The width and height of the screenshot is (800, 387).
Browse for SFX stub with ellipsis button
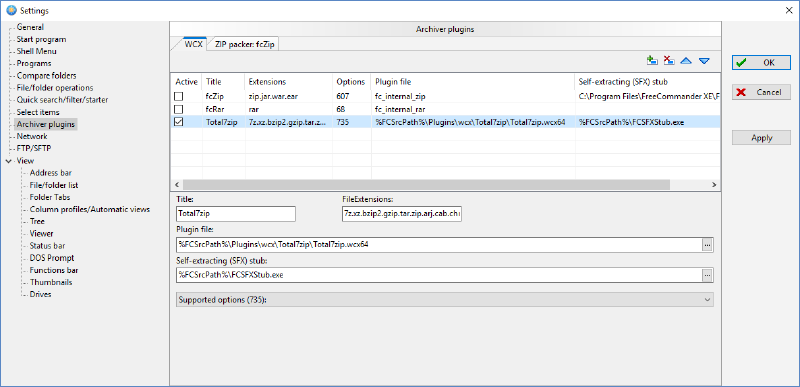[x=707, y=275]
